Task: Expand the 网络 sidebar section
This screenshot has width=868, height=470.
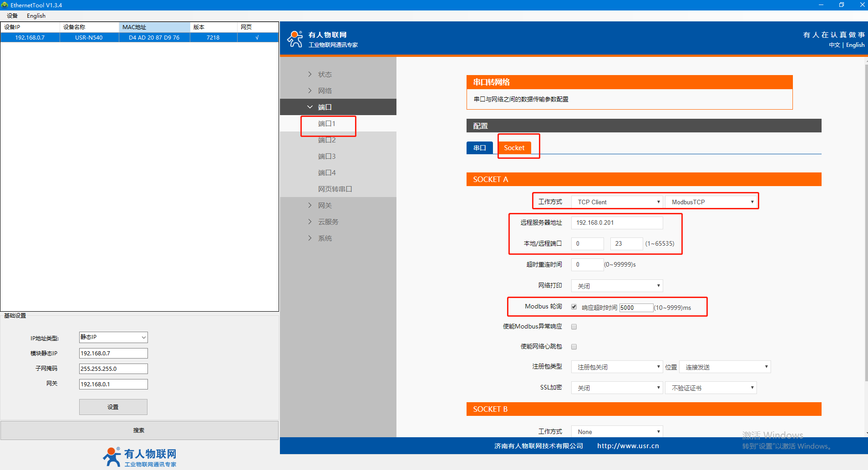Action: tap(325, 91)
